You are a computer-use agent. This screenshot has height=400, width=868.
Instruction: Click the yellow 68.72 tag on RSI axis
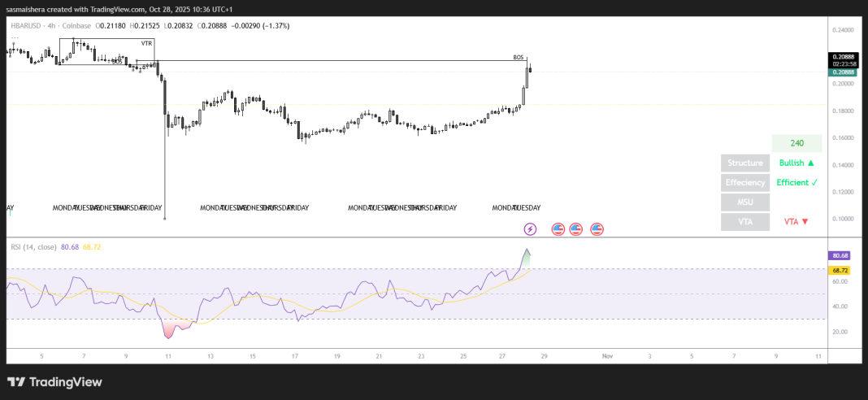840,271
